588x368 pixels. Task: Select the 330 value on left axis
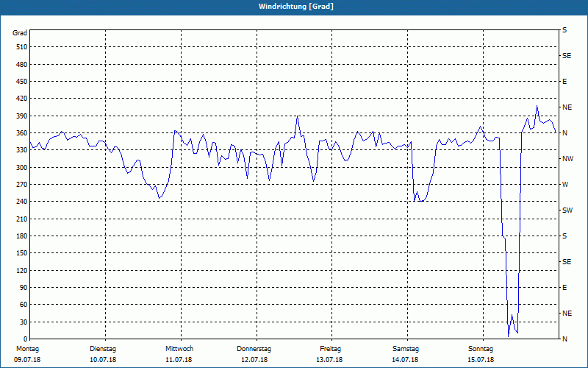tap(22, 150)
